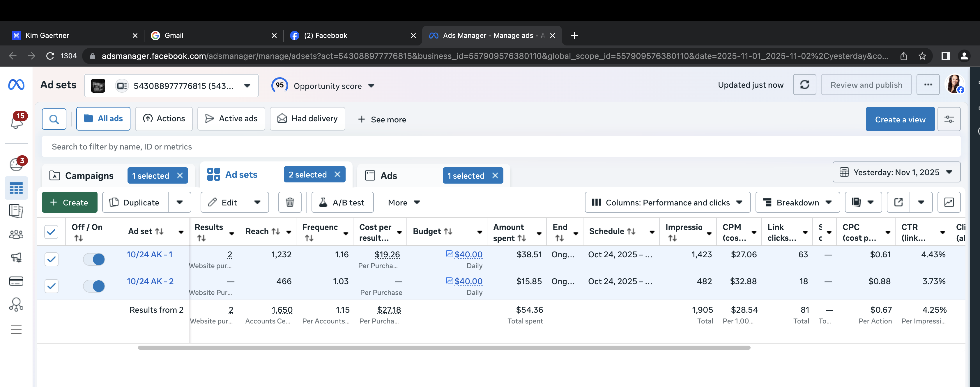The width and height of the screenshot is (980, 387).
Task: Open the date range dropdown
Action: [896, 172]
